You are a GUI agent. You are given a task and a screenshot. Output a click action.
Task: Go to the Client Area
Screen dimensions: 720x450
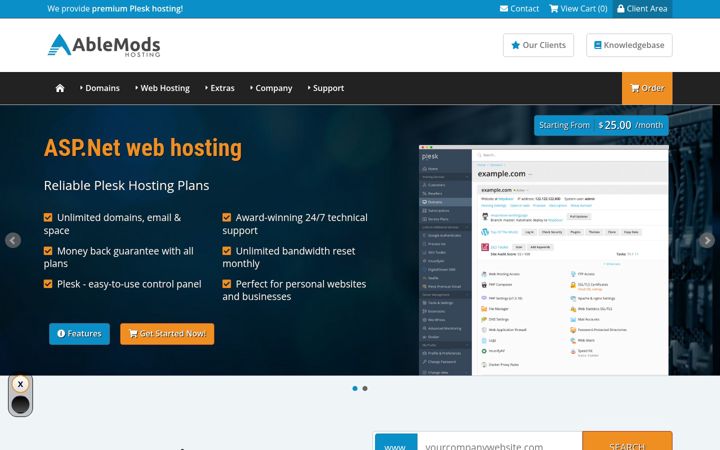[x=642, y=9]
